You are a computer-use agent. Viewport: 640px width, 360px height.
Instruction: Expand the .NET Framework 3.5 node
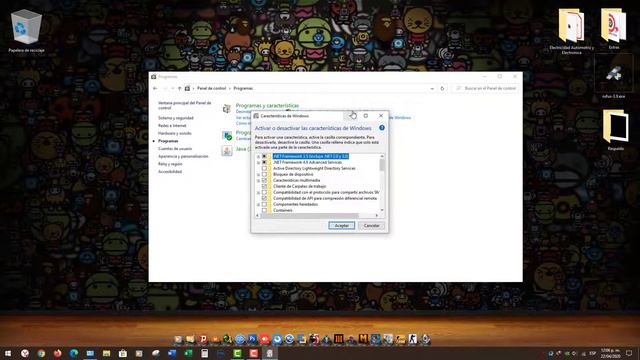[258, 156]
